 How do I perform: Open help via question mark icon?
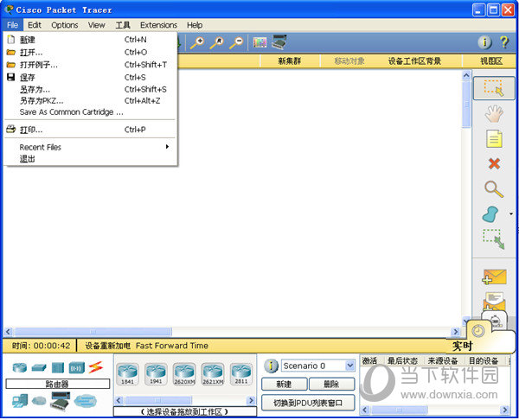[504, 42]
